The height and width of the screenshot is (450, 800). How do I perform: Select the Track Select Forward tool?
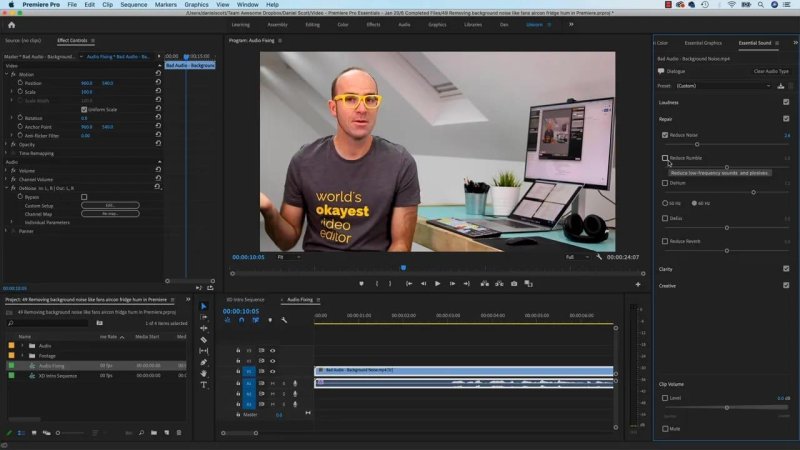click(x=204, y=317)
